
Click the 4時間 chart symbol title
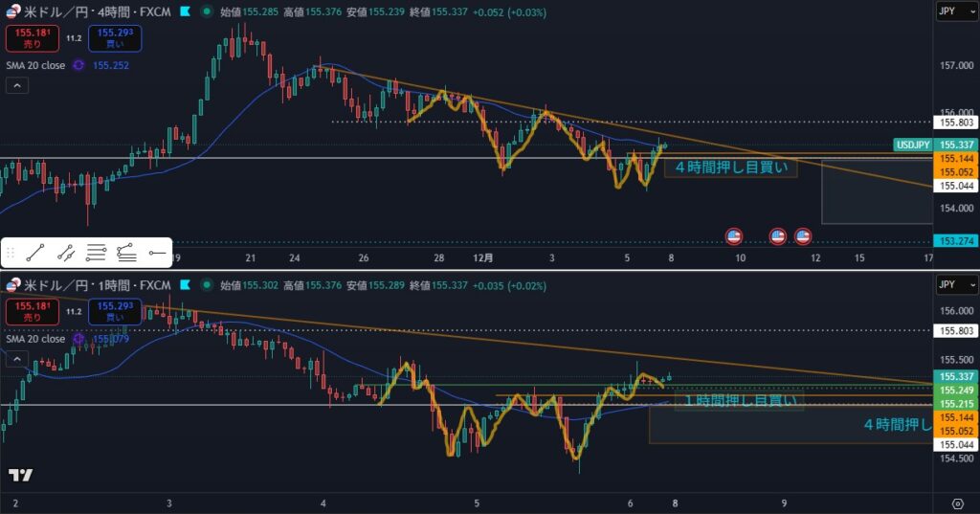click(96, 12)
